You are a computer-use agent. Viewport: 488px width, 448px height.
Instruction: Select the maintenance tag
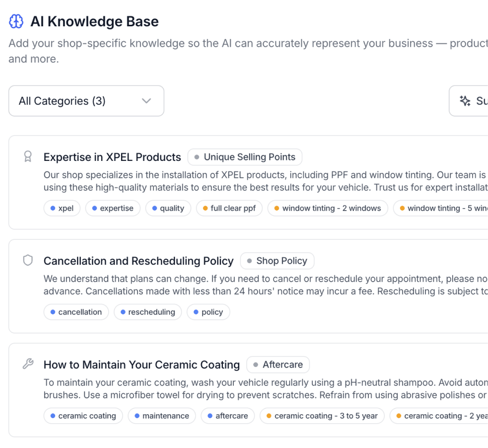(x=162, y=416)
